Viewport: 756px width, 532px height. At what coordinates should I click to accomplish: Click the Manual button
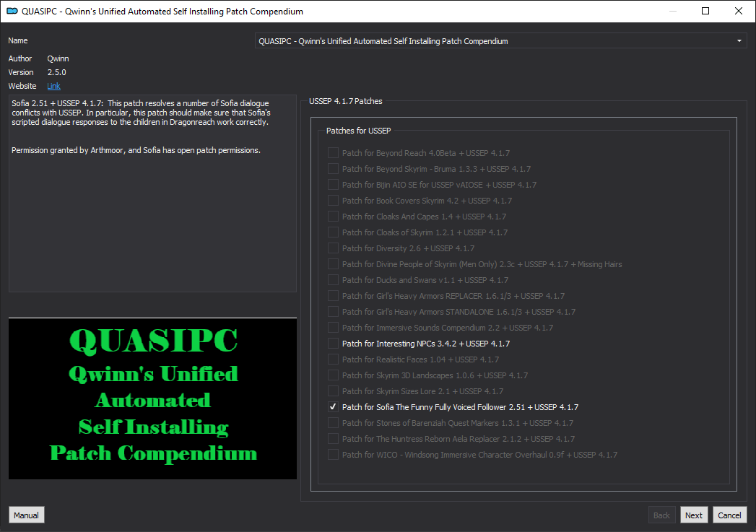[x=27, y=515]
